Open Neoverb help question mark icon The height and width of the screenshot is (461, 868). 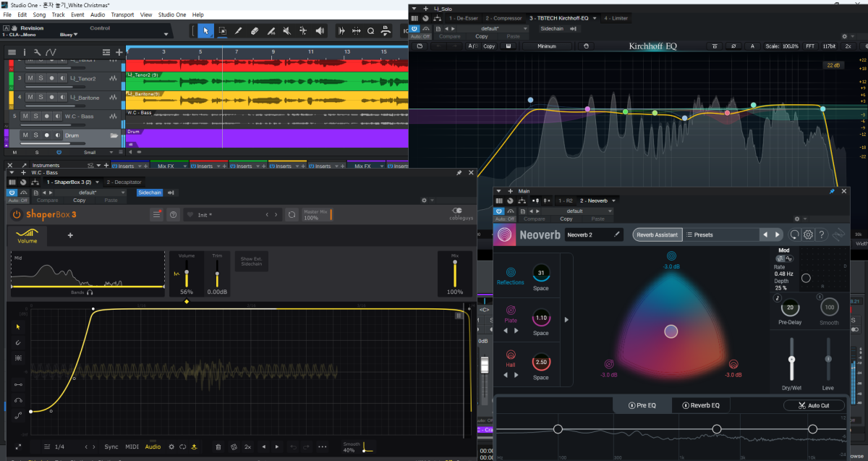822,234
